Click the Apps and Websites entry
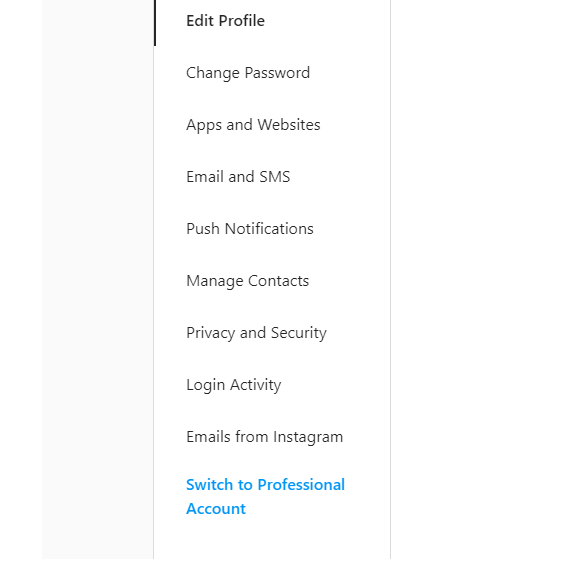The height and width of the screenshot is (562, 576). pyautogui.click(x=253, y=125)
